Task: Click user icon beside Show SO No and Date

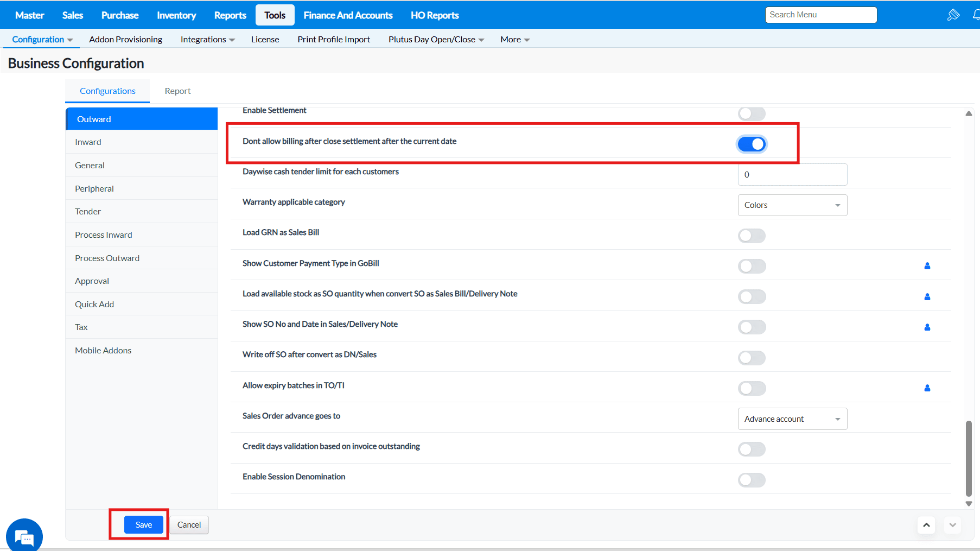Action: click(x=927, y=327)
